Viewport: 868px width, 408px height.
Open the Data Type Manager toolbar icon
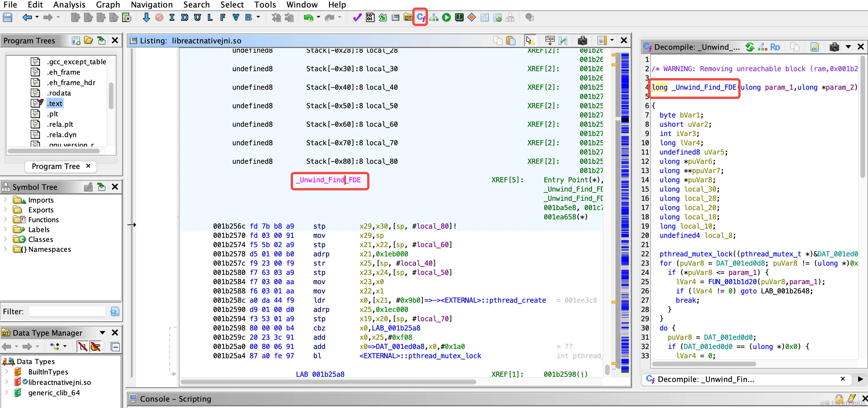(408, 17)
